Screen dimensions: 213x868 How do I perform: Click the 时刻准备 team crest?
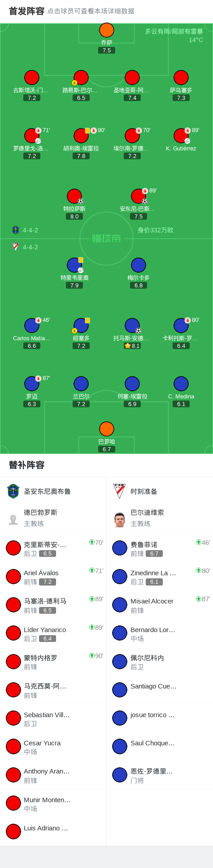120,491
